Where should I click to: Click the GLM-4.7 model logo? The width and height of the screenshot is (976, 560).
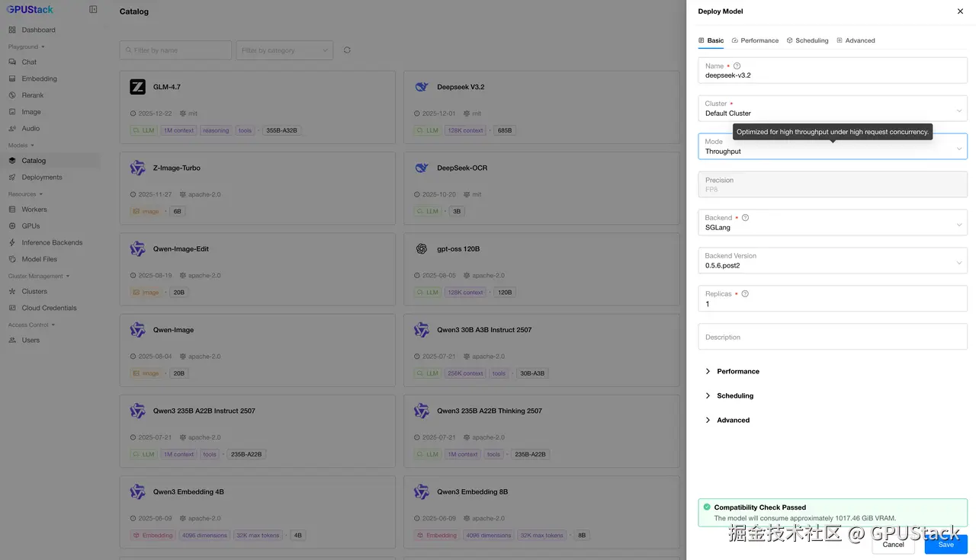[x=137, y=87]
